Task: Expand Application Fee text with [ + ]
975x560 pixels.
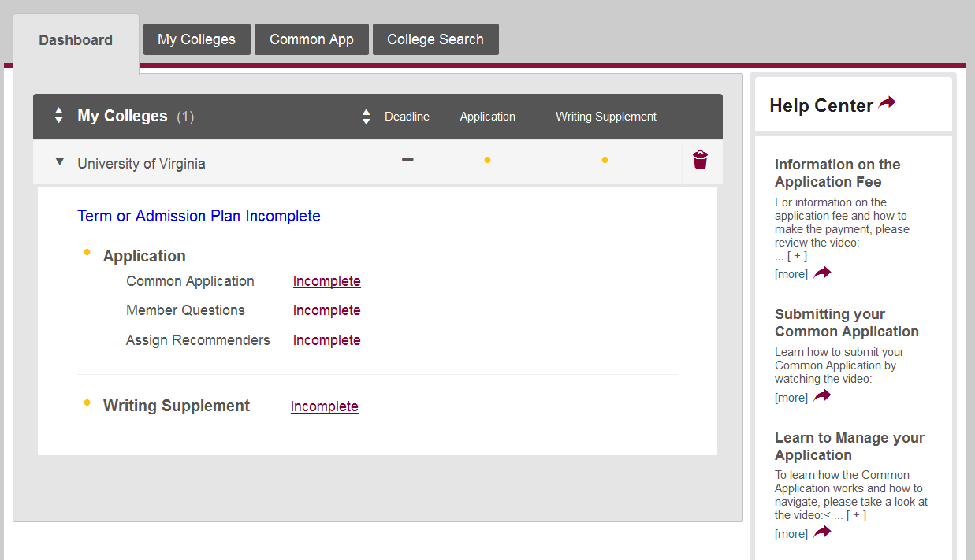Action: (x=796, y=256)
